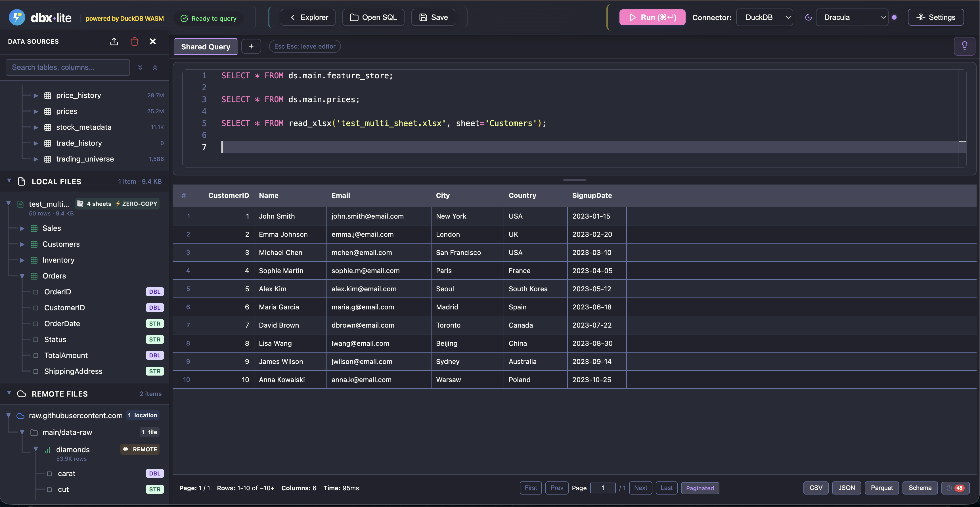Select the Shared Query tab

point(206,46)
